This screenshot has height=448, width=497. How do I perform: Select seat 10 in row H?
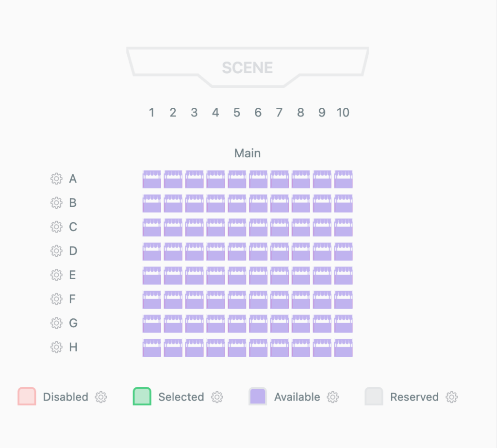pos(343,348)
